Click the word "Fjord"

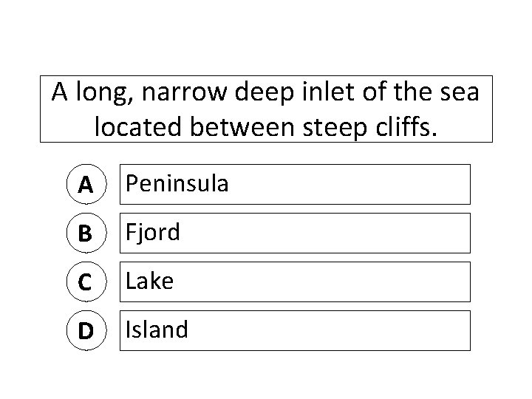(x=153, y=233)
